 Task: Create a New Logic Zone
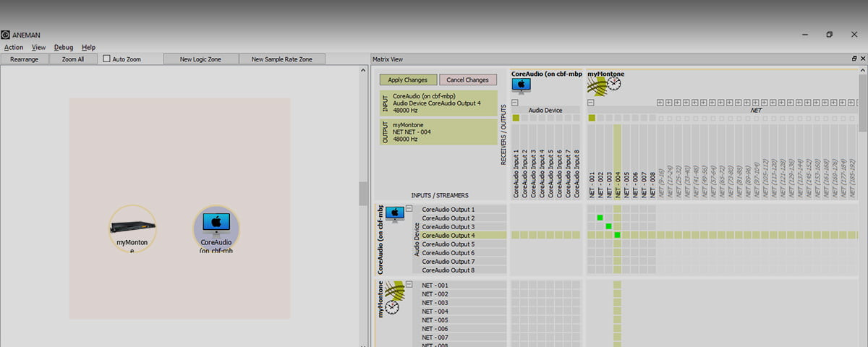[200, 59]
